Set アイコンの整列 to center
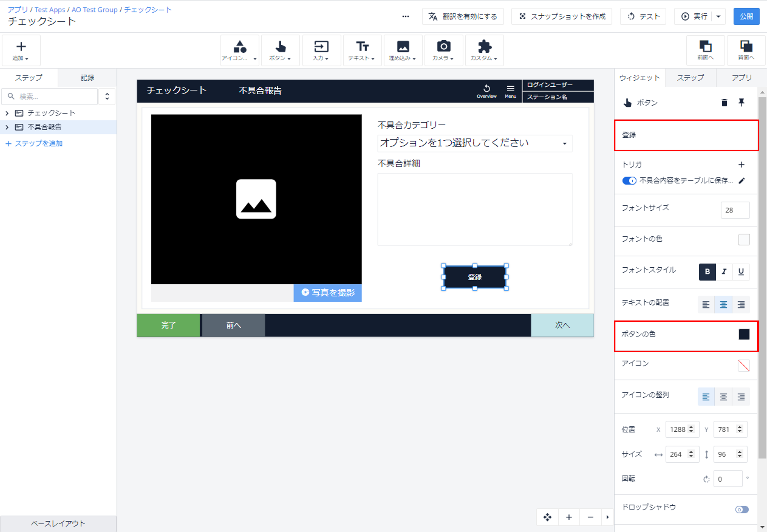The height and width of the screenshot is (532, 767). coord(723,397)
